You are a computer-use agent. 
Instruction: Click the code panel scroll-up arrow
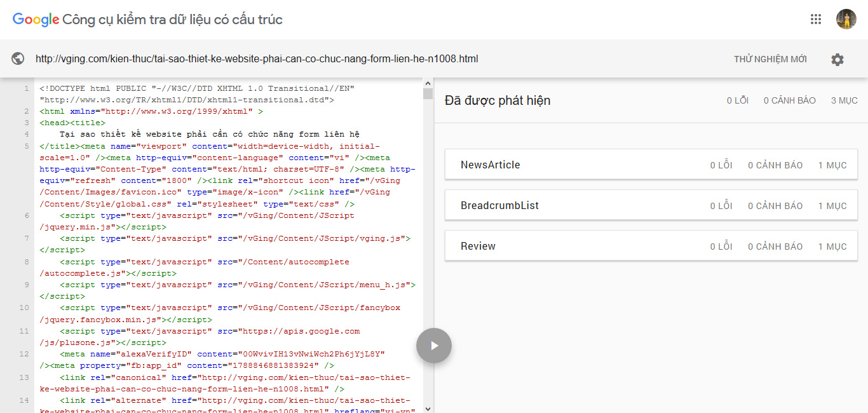pyautogui.click(x=428, y=83)
